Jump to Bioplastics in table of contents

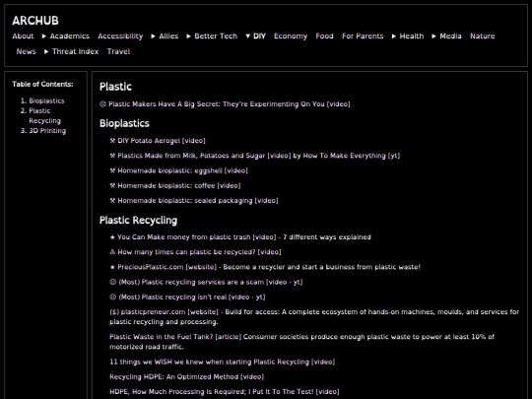[x=46, y=100]
